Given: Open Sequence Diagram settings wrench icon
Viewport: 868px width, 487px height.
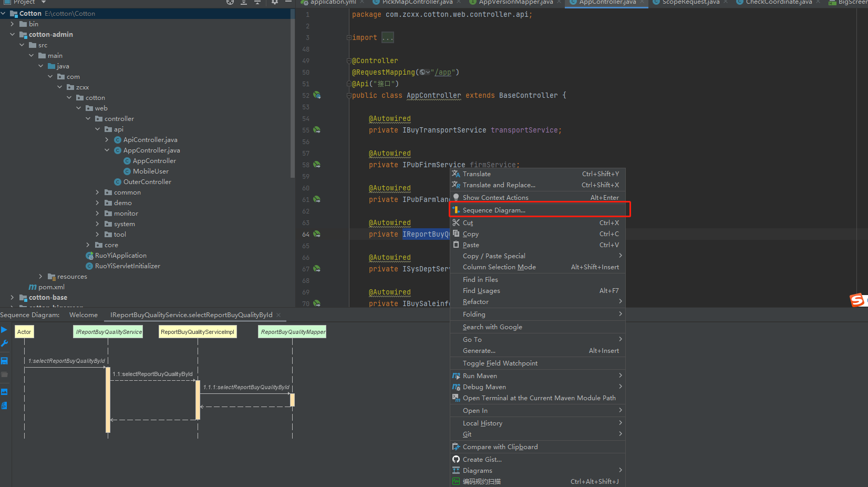Looking at the screenshot, I should [x=4, y=343].
